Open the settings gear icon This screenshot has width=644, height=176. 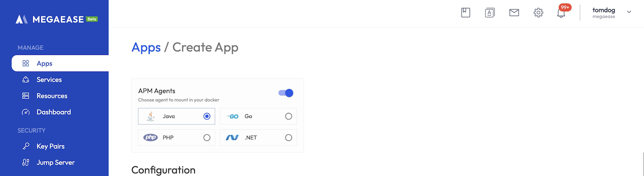point(538,13)
